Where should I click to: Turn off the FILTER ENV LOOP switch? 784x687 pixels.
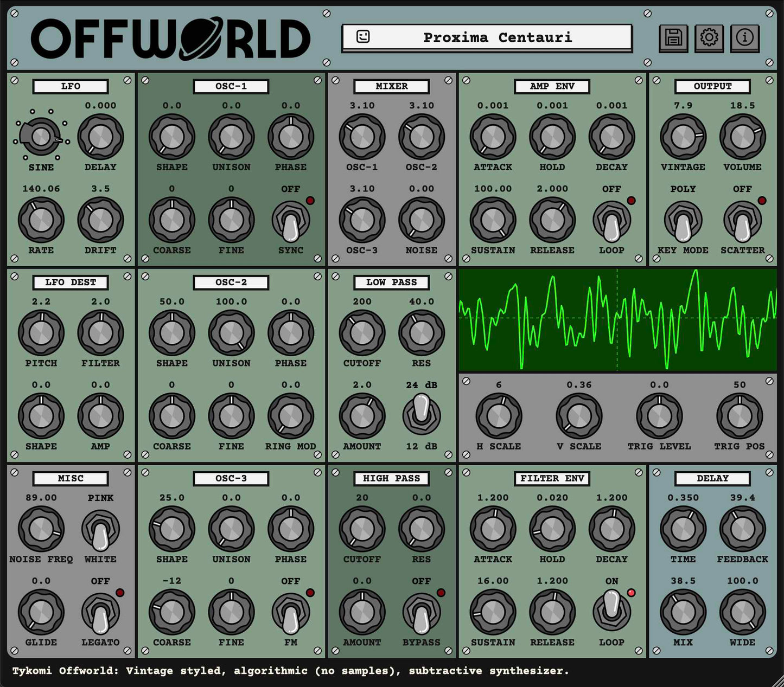[611, 611]
